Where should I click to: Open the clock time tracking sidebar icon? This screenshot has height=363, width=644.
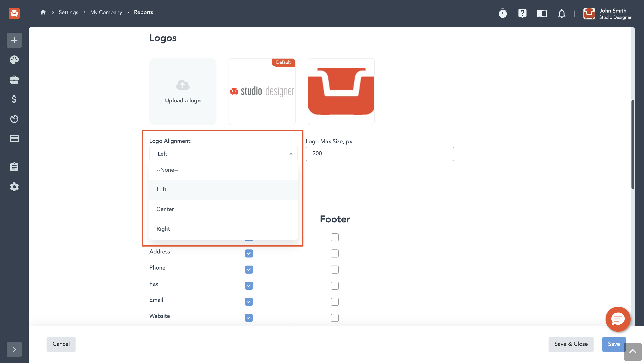point(14,119)
